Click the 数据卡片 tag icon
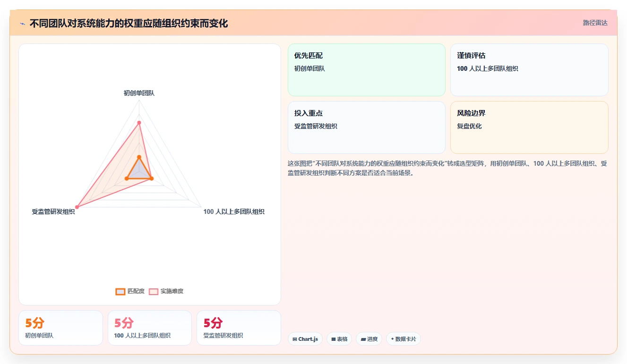 (x=392, y=339)
